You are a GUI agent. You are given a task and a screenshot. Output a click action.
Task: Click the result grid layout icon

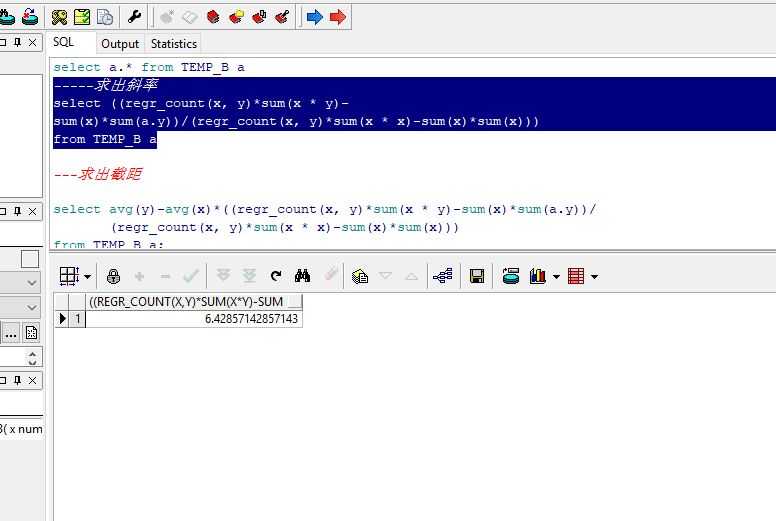click(x=69, y=276)
